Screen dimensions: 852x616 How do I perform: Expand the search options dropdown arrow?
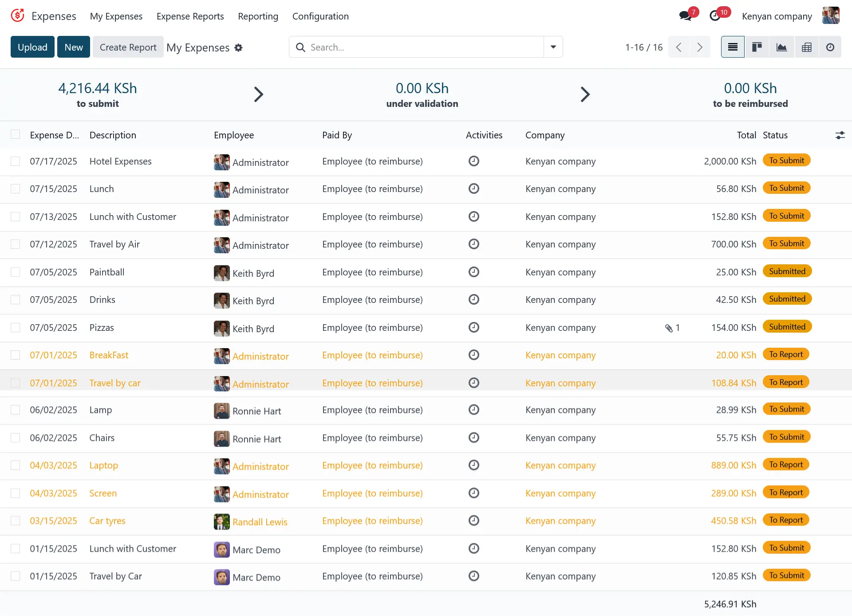(x=553, y=47)
